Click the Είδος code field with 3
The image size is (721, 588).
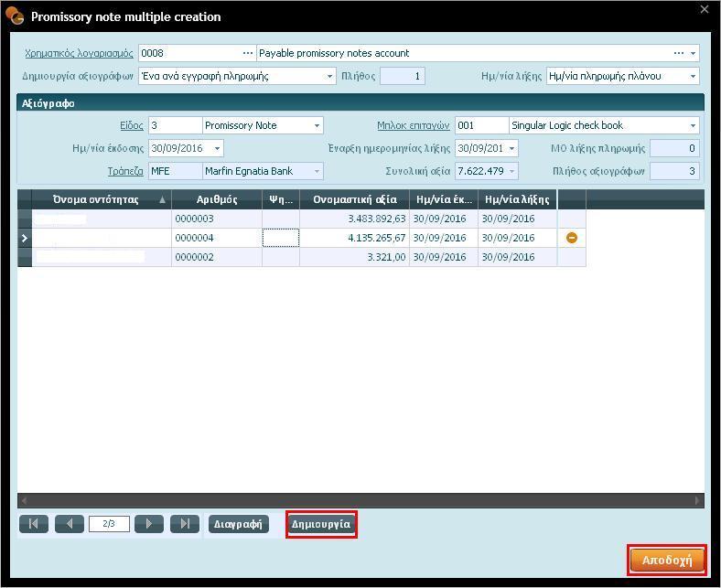(x=175, y=125)
